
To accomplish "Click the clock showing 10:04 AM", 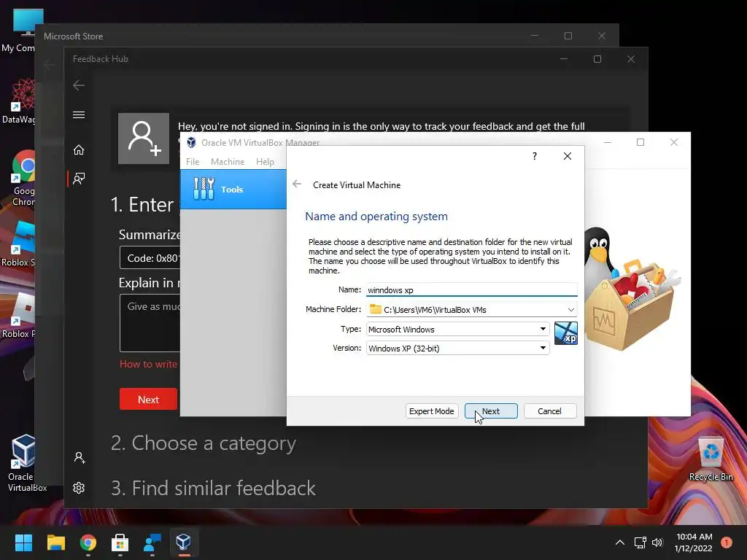I will (694, 542).
